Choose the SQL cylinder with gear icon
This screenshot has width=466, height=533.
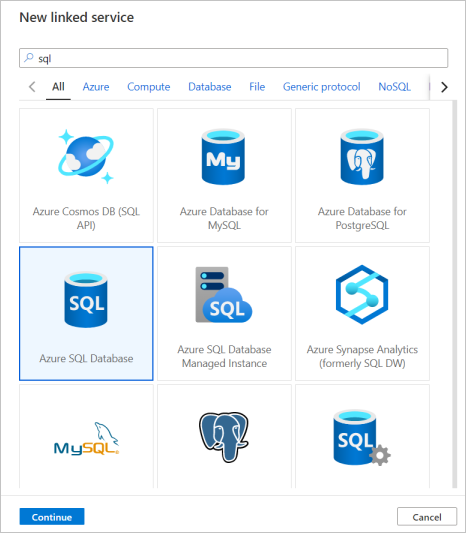pos(362,437)
